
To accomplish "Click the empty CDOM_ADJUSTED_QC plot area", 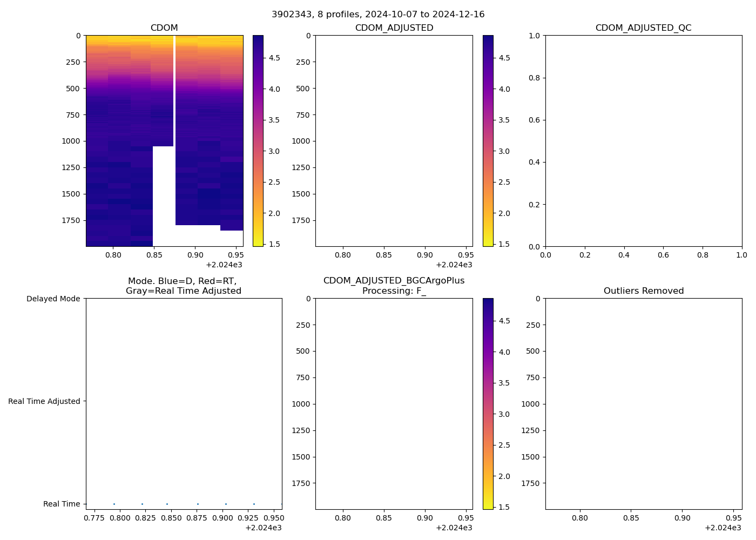I will (643, 140).
